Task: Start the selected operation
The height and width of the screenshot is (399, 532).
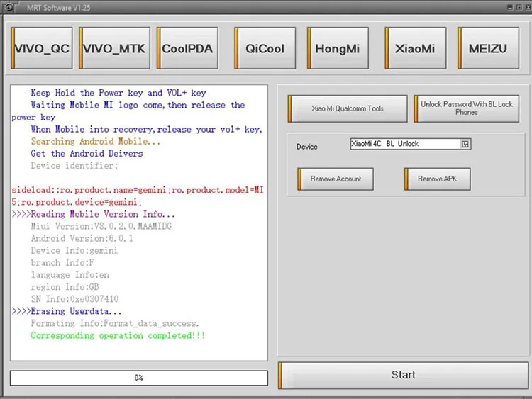Action: click(x=403, y=375)
